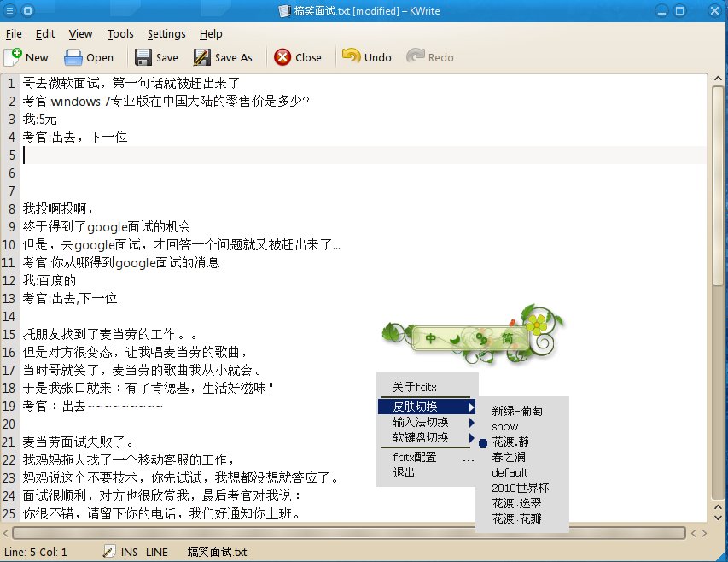728x562 pixels.
Task: Open the window menu icon in the title bar
Action: tap(9, 10)
